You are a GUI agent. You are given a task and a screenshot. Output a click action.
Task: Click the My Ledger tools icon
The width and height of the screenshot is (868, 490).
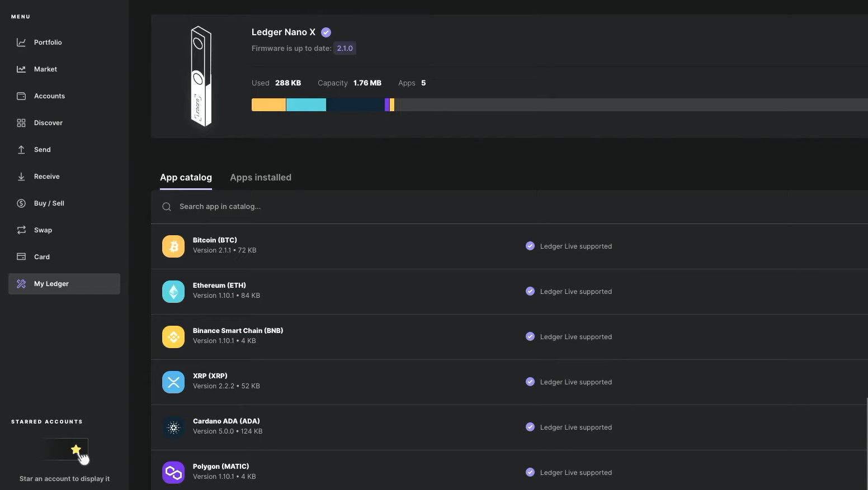[21, 284]
